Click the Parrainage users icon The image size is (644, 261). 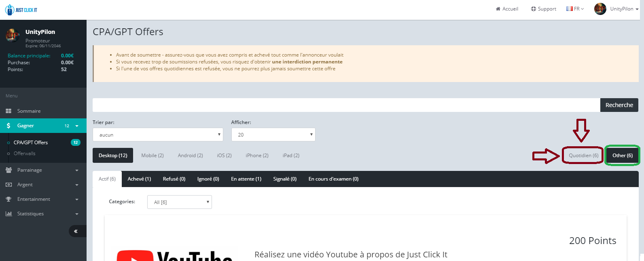click(x=8, y=170)
